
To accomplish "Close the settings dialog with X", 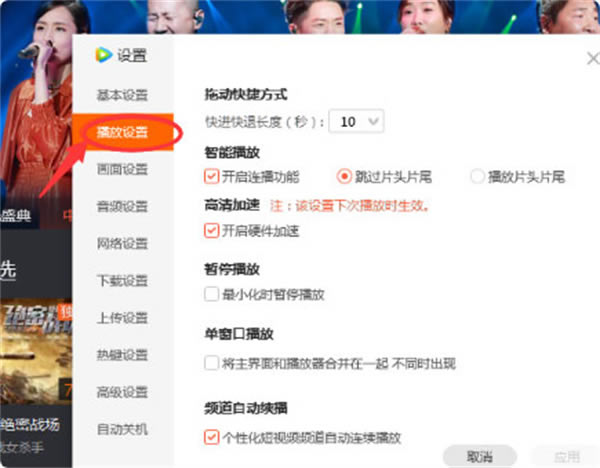I will point(592,59).
